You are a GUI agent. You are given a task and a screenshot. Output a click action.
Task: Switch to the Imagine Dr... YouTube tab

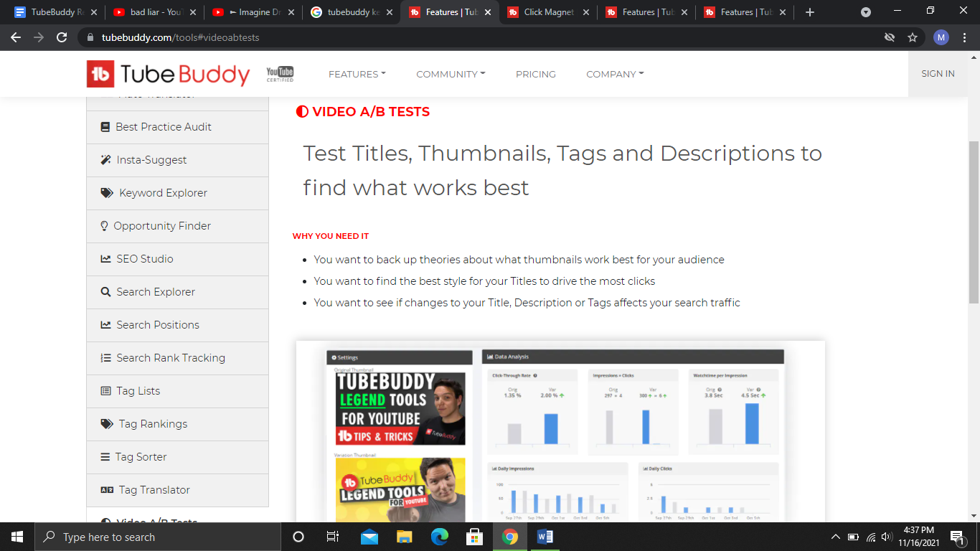coord(253,12)
